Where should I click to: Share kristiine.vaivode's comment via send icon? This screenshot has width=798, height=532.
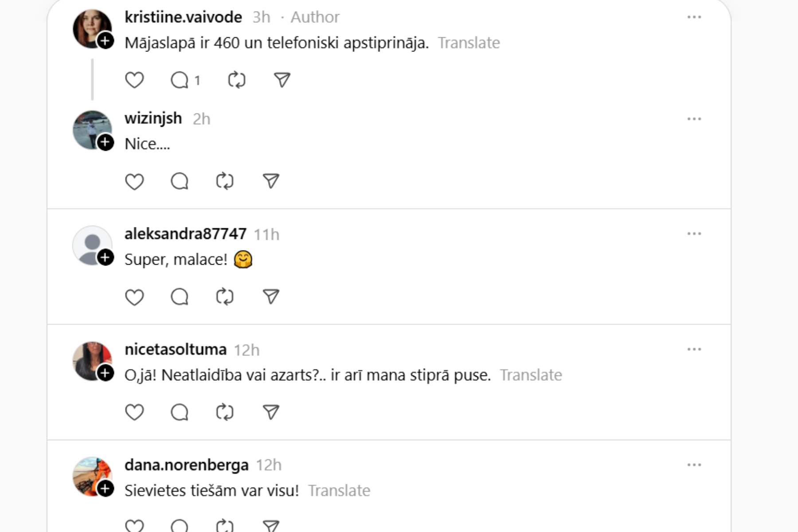[282, 80]
